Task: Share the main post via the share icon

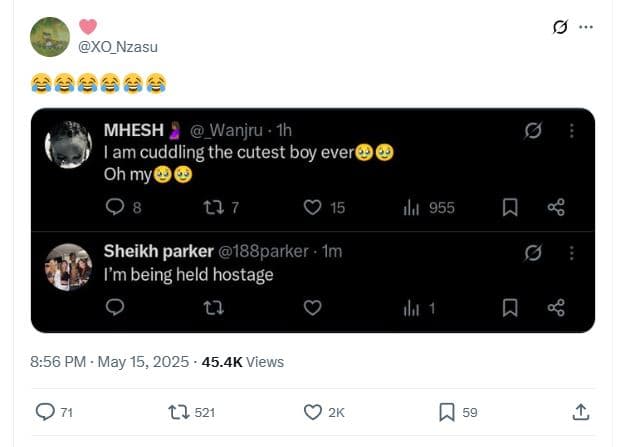Action: coord(580,411)
